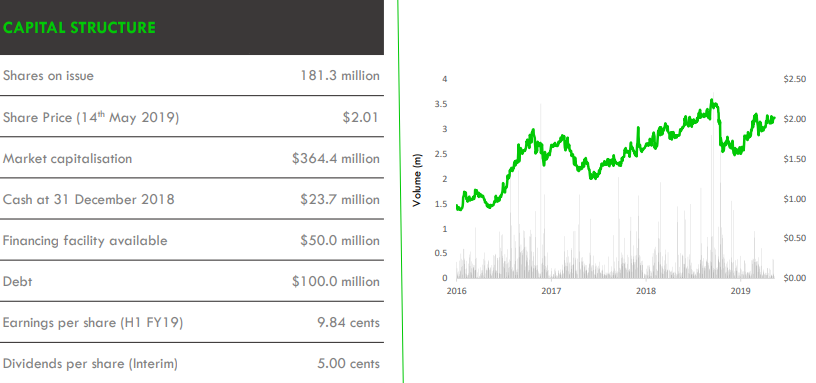Select Cash at 31 December 2018 label
The image size is (816, 383).
coord(88,200)
